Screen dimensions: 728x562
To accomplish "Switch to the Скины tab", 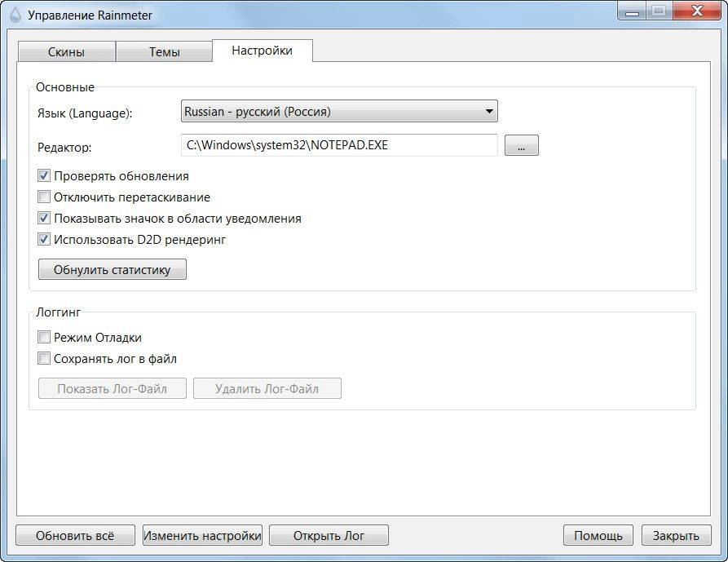I will pyautogui.click(x=66, y=51).
